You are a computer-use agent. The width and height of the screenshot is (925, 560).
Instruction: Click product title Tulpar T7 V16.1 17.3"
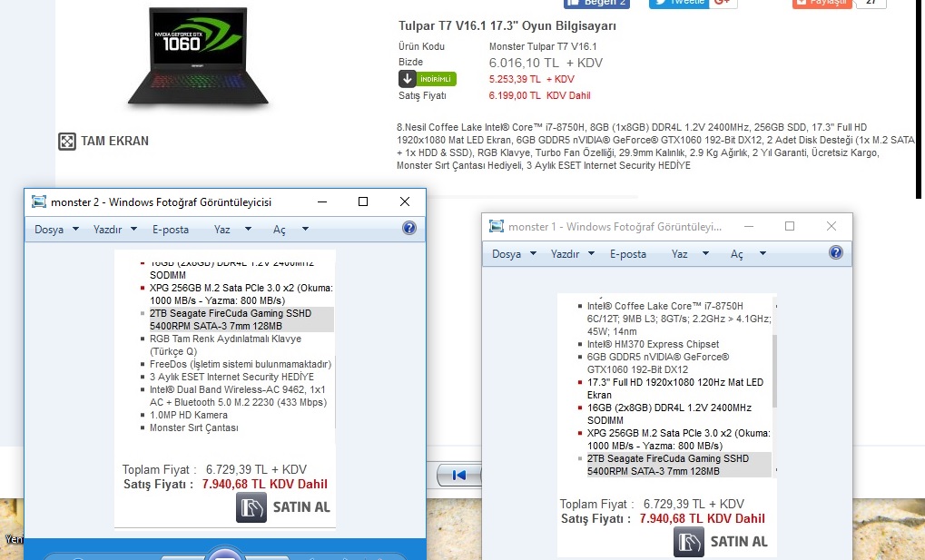507,26
